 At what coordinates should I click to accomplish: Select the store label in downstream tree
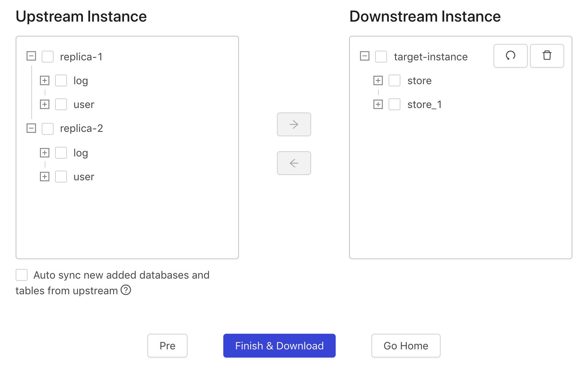click(x=419, y=80)
